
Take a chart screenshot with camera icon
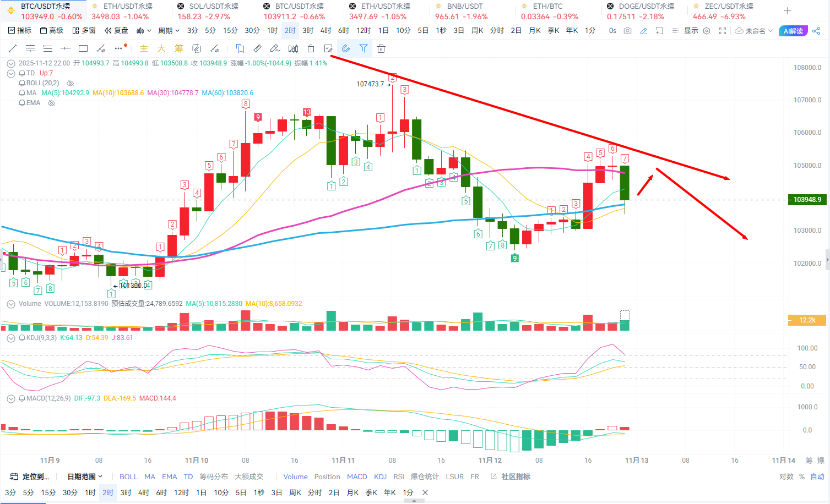pyautogui.click(x=628, y=31)
